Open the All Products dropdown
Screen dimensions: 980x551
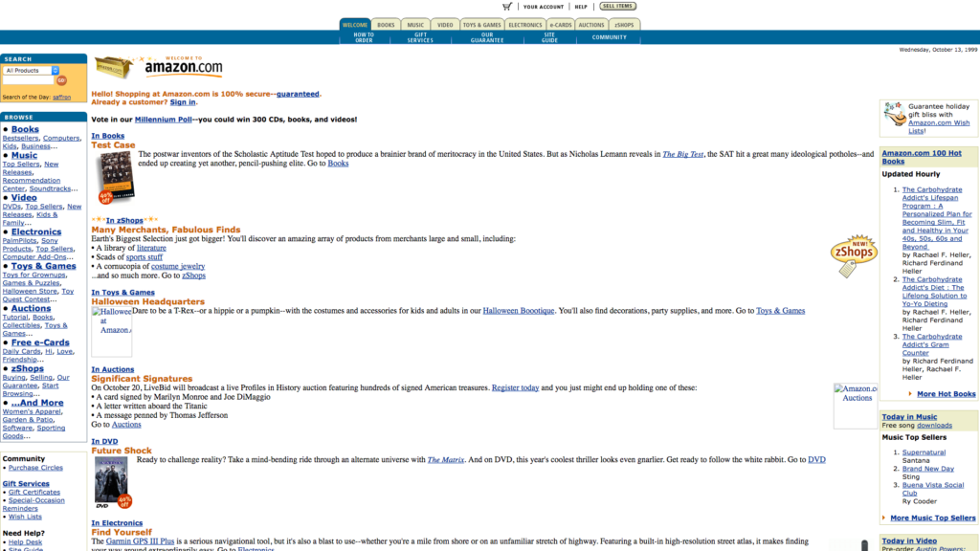click(x=31, y=71)
